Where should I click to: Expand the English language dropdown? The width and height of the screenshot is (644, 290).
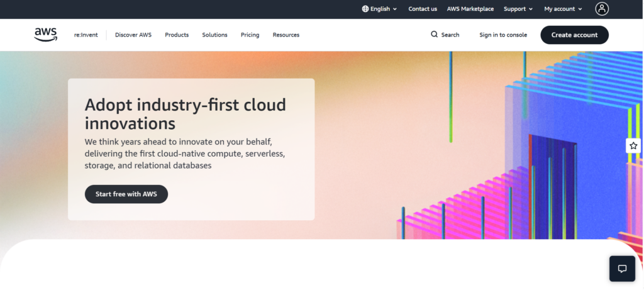(x=379, y=9)
